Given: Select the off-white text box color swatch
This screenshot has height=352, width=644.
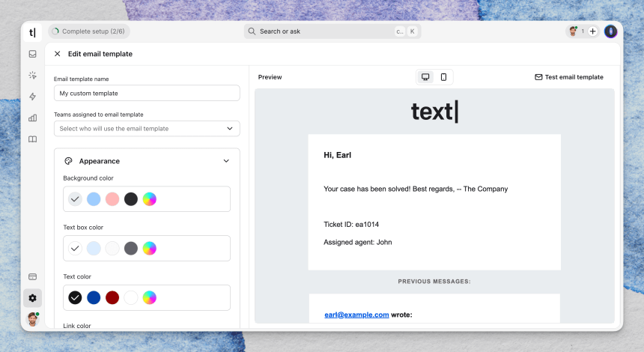Looking at the screenshot, I should (x=112, y=249).
